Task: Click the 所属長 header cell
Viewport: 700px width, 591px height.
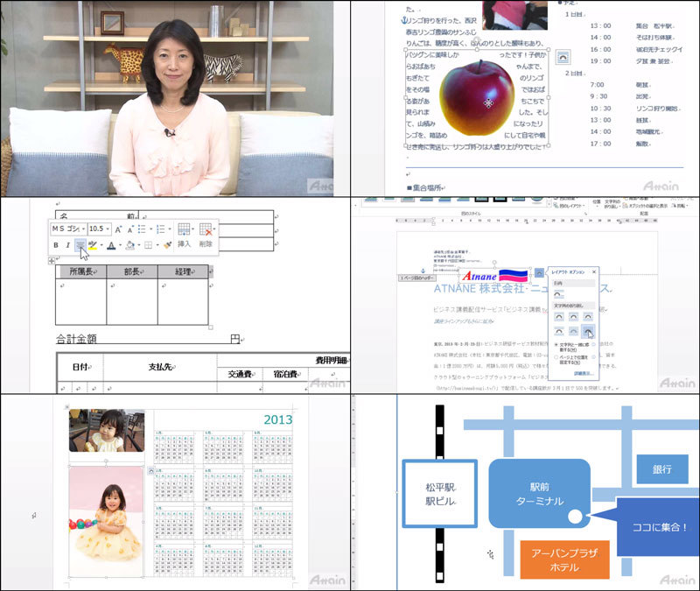Action: click(81, 271)
